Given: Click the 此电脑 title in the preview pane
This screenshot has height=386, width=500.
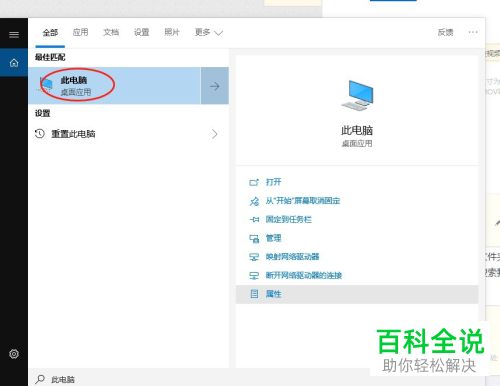Looking at the screenshot, I should click(357, 130).
